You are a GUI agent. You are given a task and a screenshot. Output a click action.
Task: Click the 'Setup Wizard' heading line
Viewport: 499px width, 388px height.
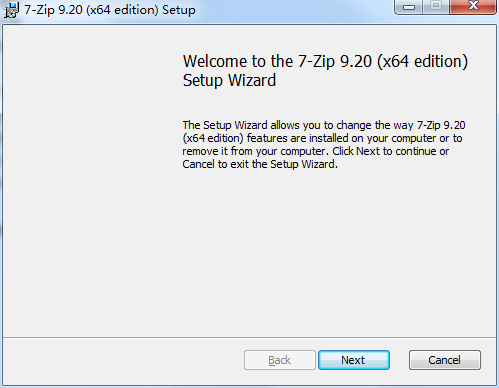229,80
